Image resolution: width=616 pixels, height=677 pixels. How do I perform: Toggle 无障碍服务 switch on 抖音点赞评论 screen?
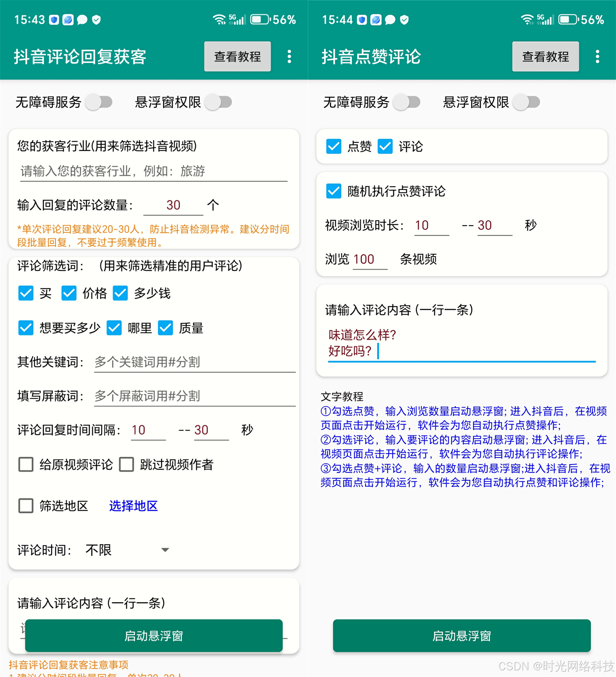(407, 102)
